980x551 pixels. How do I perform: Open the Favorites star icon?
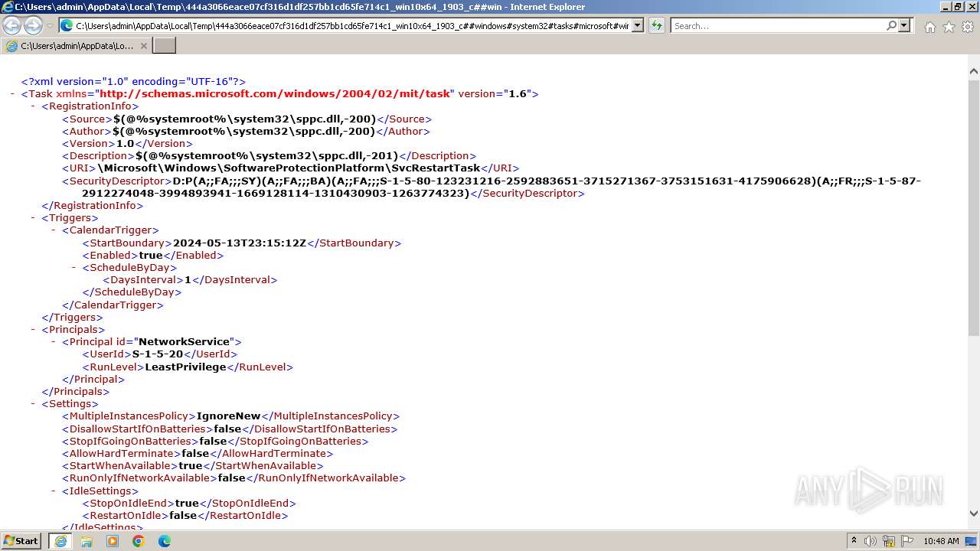(949, 27)
